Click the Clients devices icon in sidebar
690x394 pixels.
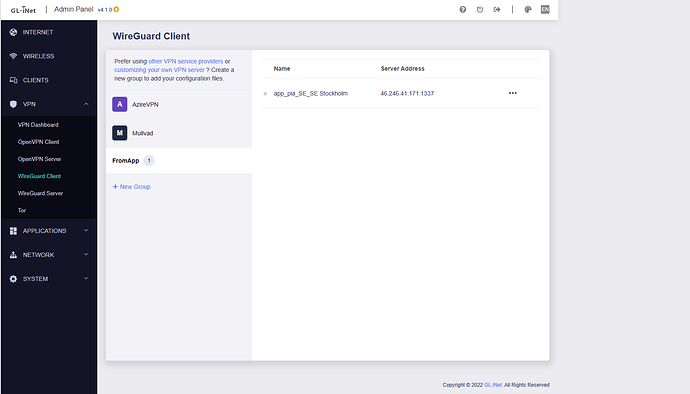point(13,80)
